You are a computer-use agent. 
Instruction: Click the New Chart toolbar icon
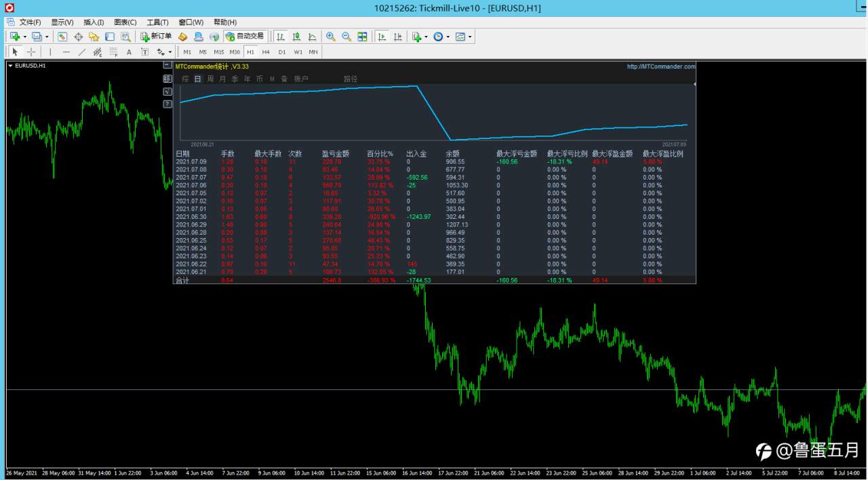pyautogui.click(x=15, y=37)
